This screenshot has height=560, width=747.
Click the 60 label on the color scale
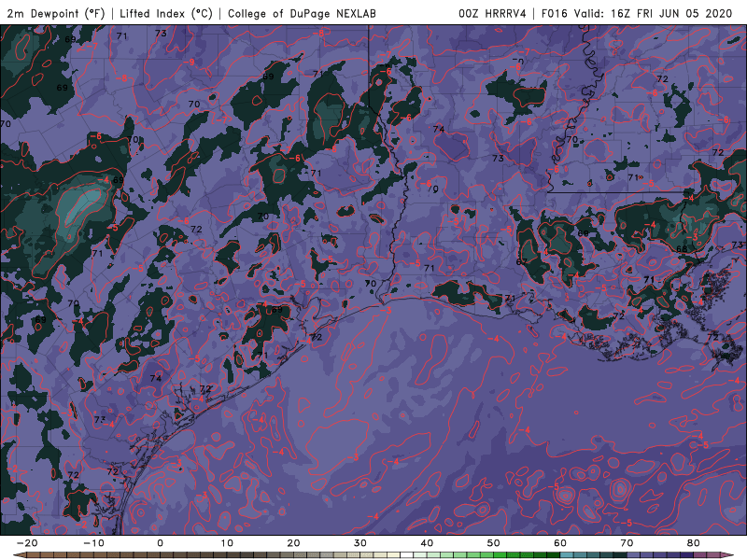[x=560, y=543]
